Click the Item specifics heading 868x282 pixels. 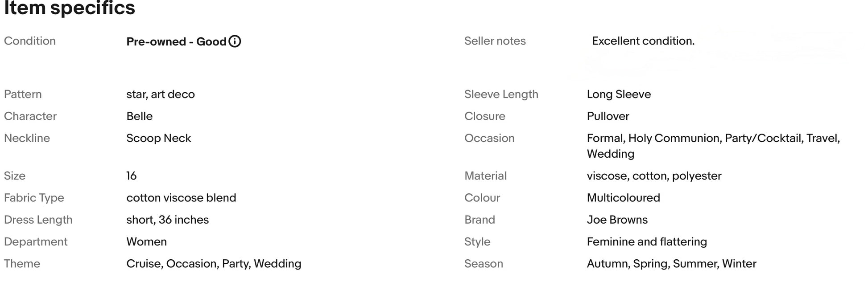pos(70,8)
